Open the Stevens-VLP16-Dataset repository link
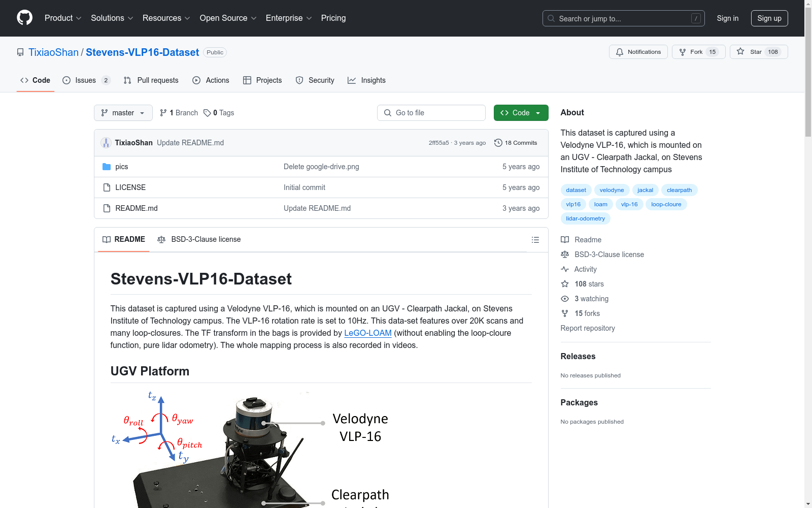Screen dimensions: 812x508 click(x=142, y=52)
